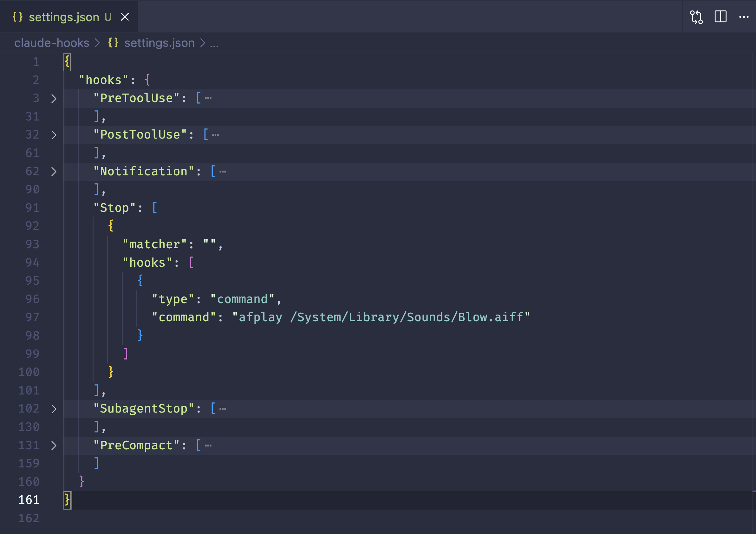Click the braces icon in breadcrumb
756x534 pixels.
pos(113,43)
